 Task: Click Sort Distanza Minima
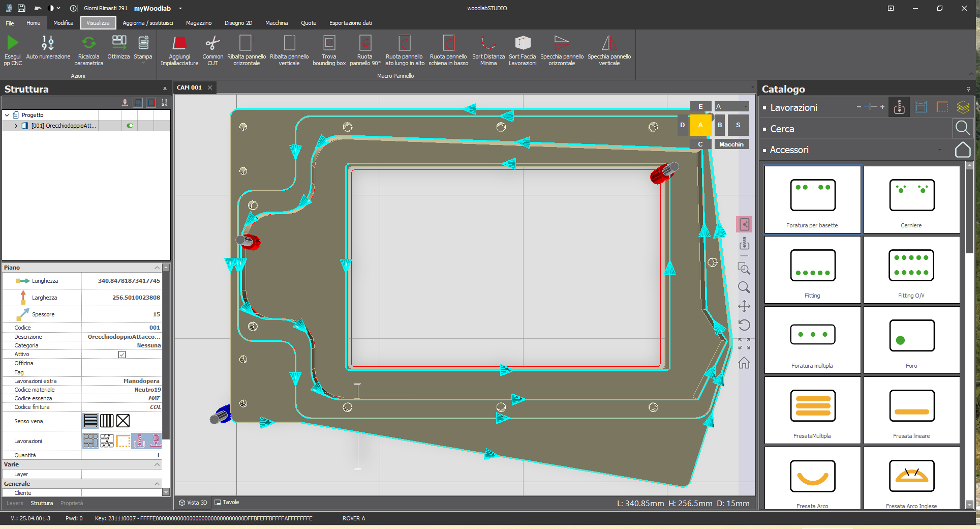488,49
